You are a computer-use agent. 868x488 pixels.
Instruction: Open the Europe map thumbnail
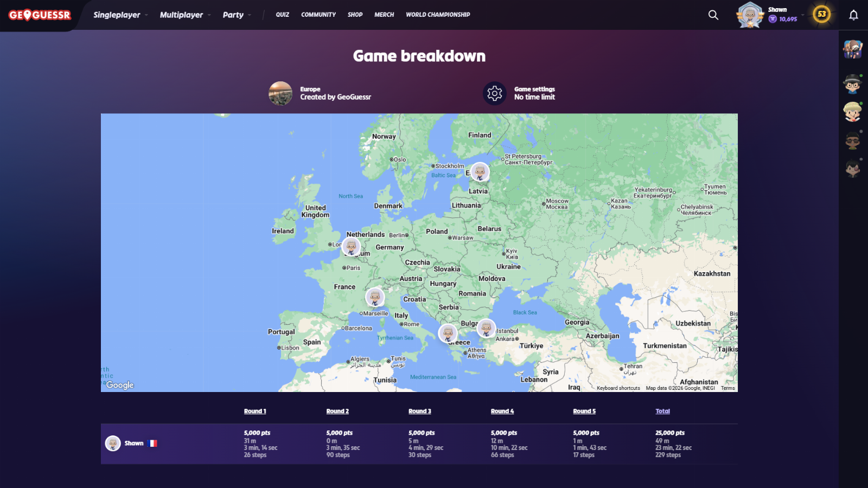(x=280, y=93)
